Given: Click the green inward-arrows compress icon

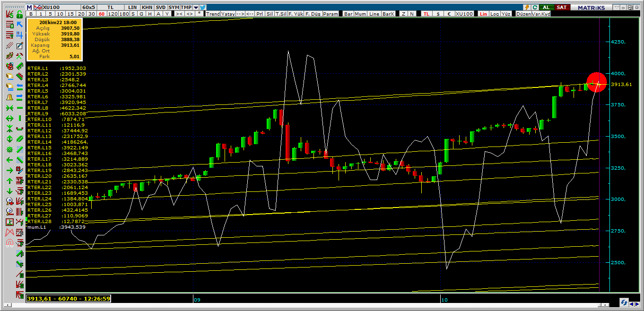Looking at the screenshot, I should point(9,108).
